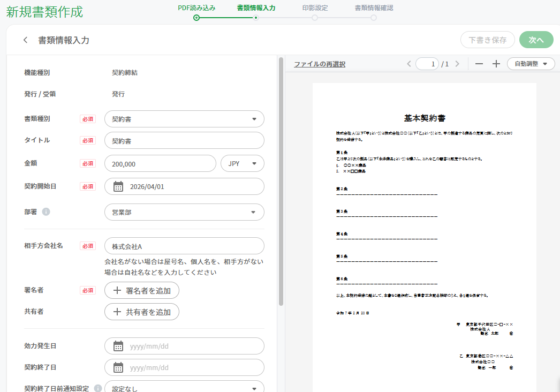Click the 次へ button
Screen dimensions: 560x392
coord(536,40)
